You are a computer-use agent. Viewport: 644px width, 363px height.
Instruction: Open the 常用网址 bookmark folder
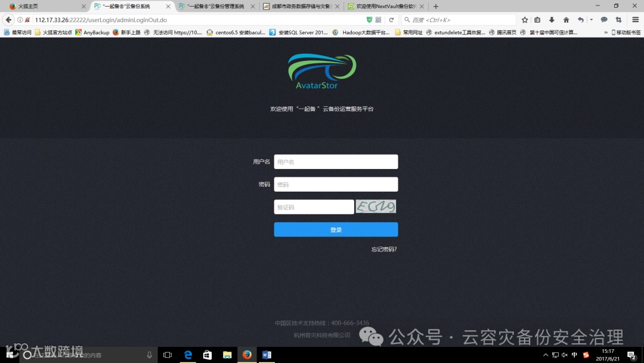tap(408, 32)
